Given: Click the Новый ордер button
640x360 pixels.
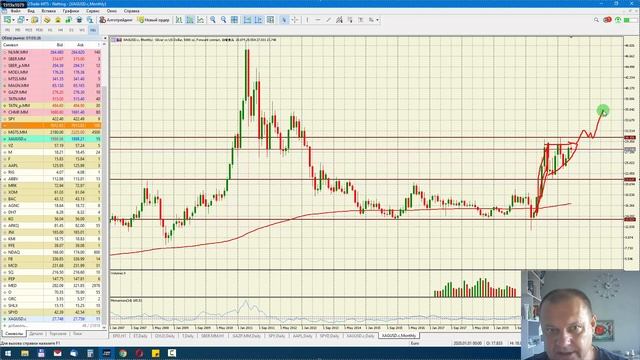Looking at the screenshot, I should 153,20.
